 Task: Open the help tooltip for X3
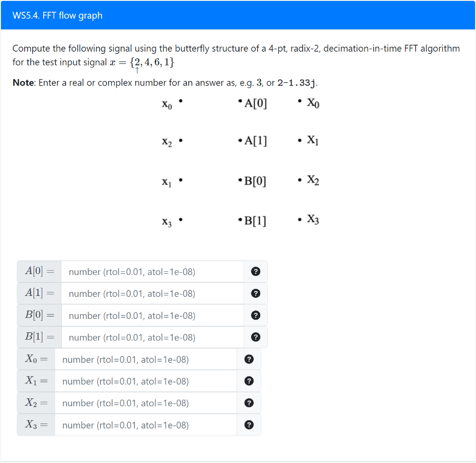[x=249, y=424]
